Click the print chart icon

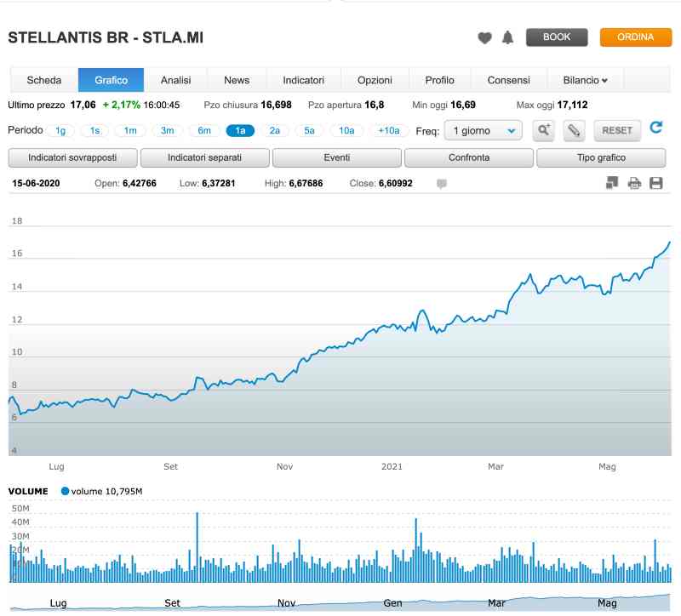pyautogui.click(x=634, y=183)
